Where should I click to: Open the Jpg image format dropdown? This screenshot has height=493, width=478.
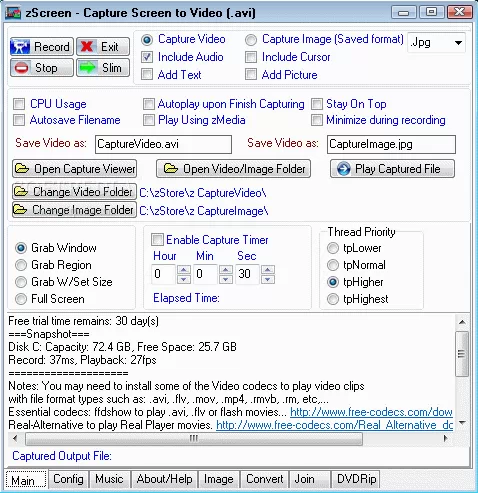click(x=458, y=43)
